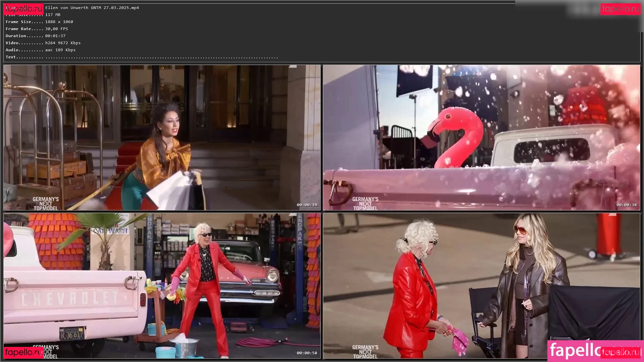
Task: Click the bottom-left fapello.ru watermark
Action: click(23, 352)
